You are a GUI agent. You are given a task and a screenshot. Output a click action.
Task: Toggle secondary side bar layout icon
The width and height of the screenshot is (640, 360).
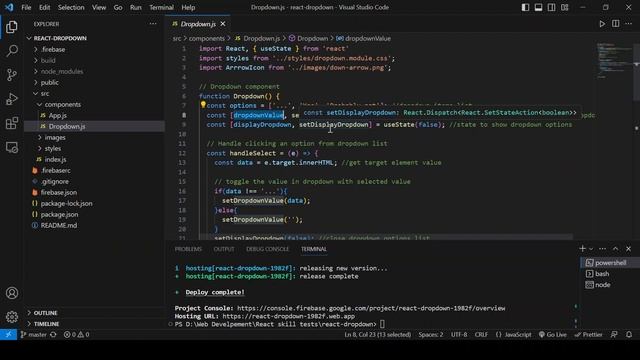pos(551,7)
